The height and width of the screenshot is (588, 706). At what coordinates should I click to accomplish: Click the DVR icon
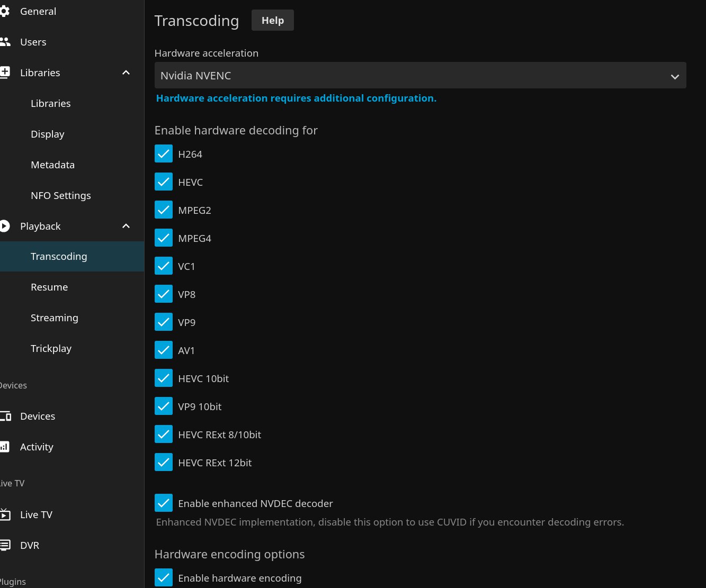[x=5, y=545]
